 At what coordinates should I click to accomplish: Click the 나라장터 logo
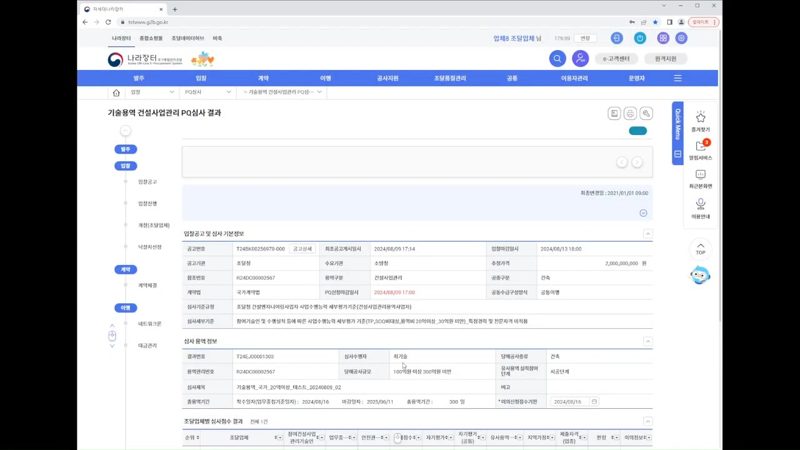click(145, 60)
